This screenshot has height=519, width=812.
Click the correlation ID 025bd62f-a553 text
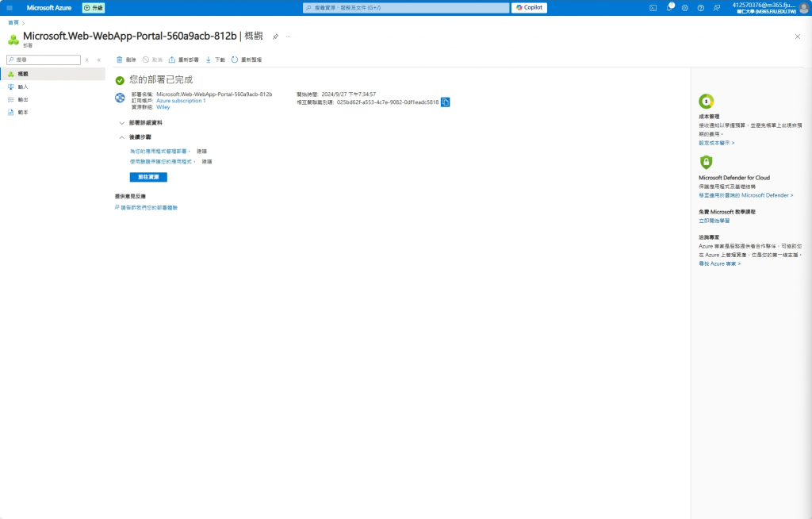[387, 102]
